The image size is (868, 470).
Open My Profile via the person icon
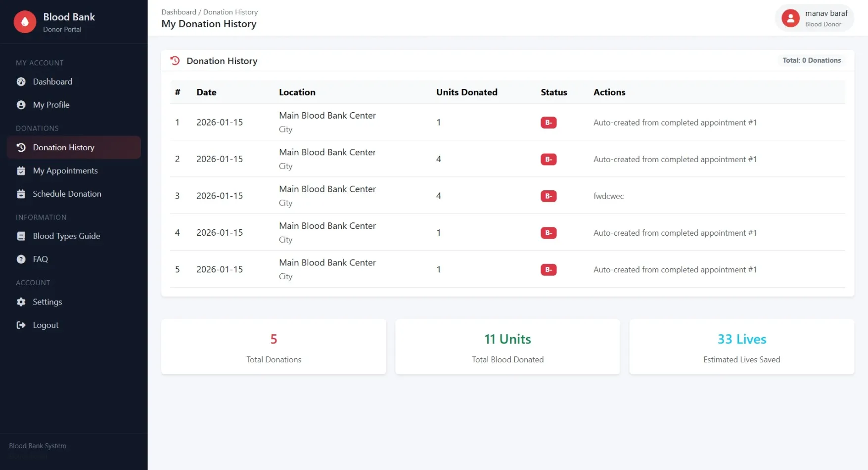pyautogui.click(x=21, y=105)
